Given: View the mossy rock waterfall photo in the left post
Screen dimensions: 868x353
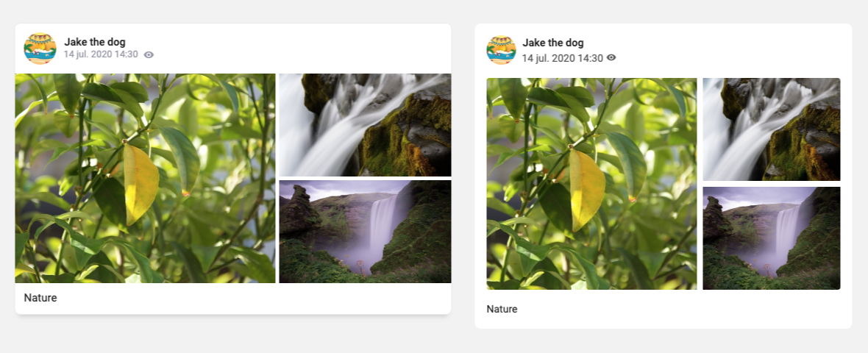Looking at the screenshot, I should (365, 125).
